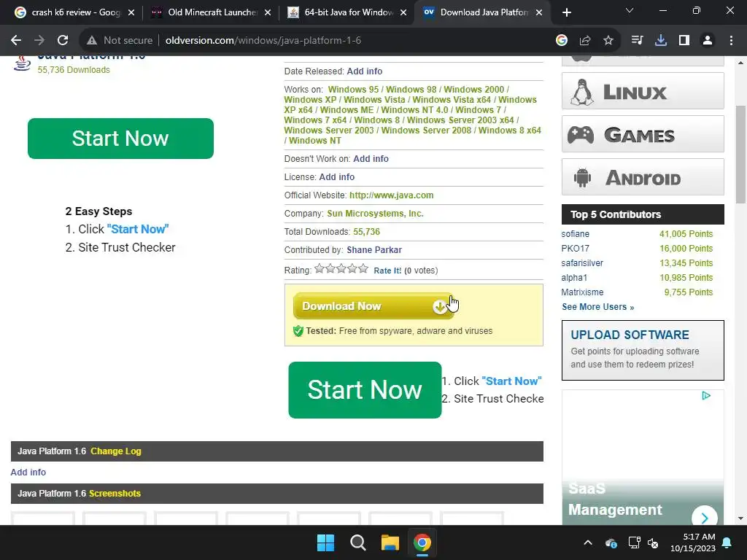Open new tab with plus button
The width and height of the screenshot is (747, 560).
tap(566, 12)
